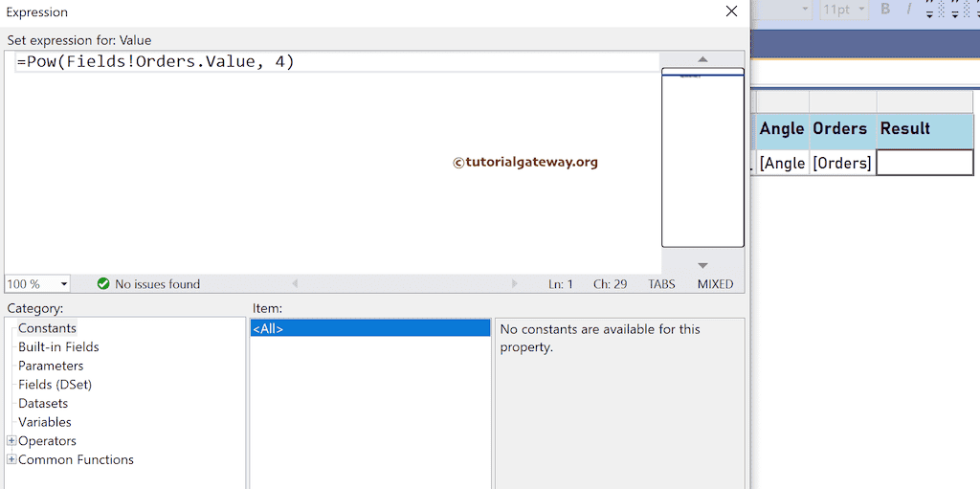
Task: Select the Variables category
Action: 45,422
